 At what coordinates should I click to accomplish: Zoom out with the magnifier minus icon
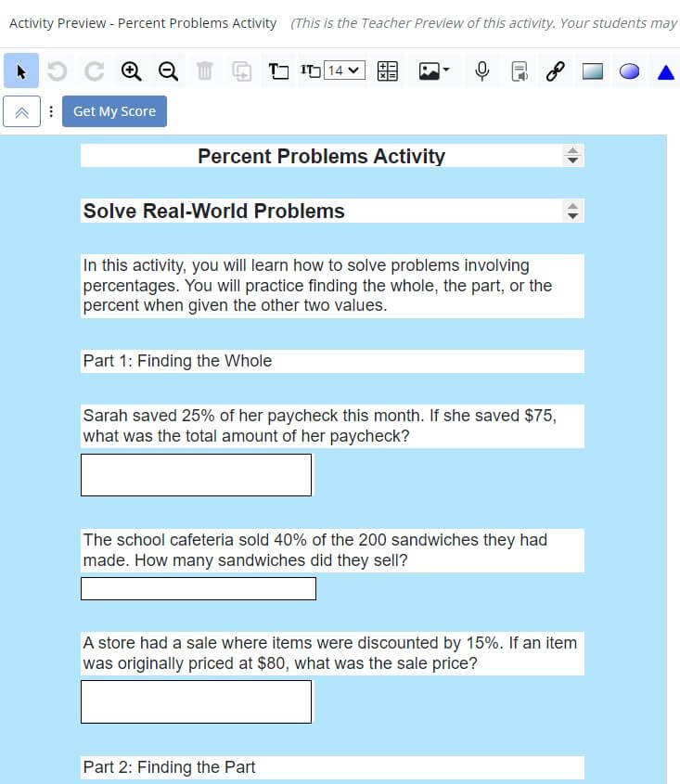click(168, 71)
